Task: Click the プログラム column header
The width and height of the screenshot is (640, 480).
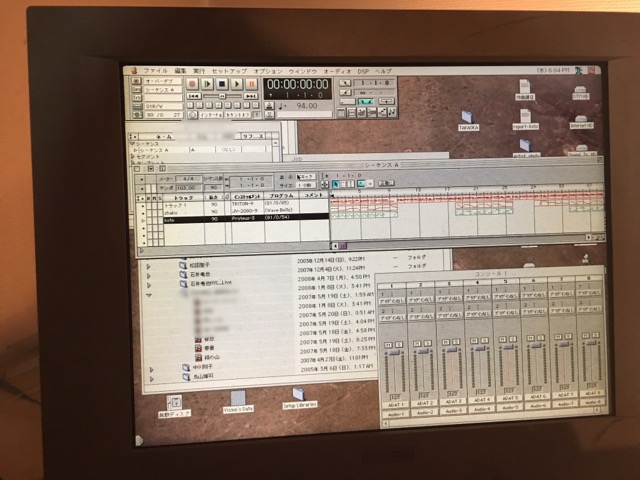Action: (282, 196)
